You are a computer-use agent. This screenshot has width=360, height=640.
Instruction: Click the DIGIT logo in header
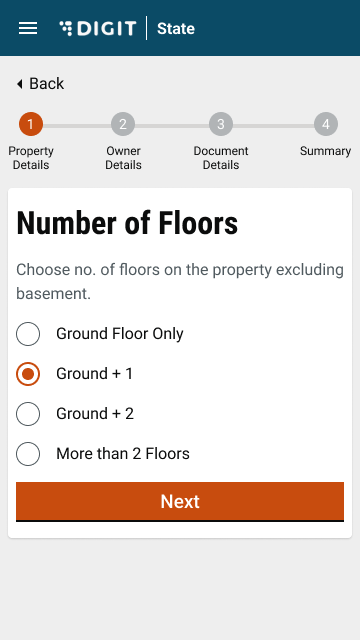(98, 29)
